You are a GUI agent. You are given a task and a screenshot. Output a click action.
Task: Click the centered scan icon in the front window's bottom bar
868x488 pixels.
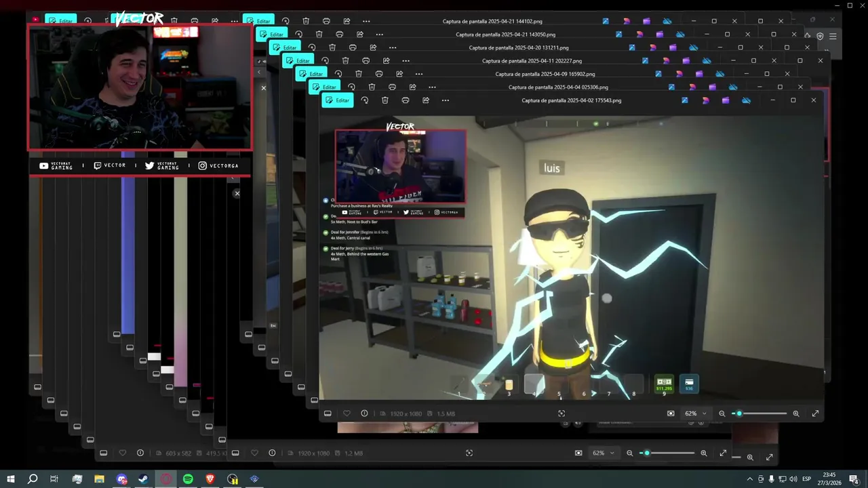[x=561, y=413]
